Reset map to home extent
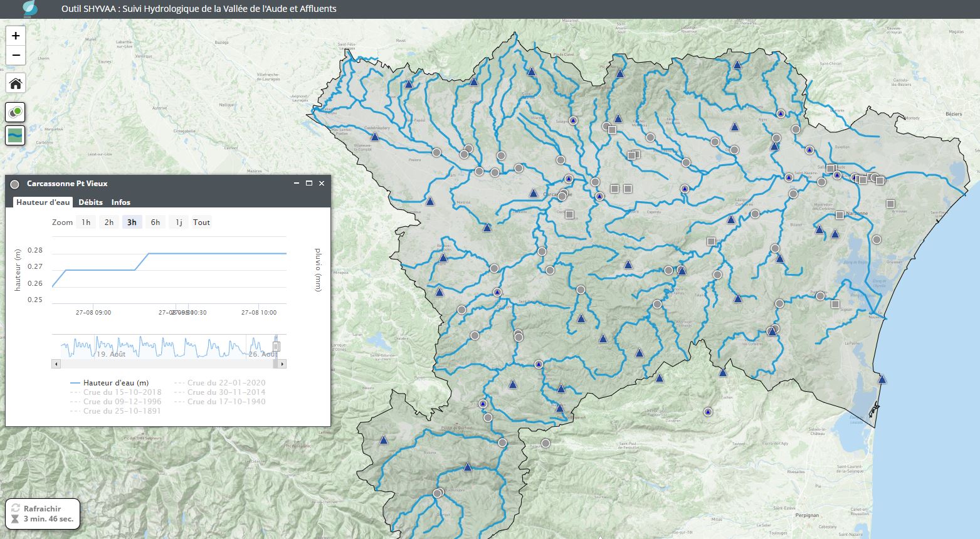 pos(16,83)
